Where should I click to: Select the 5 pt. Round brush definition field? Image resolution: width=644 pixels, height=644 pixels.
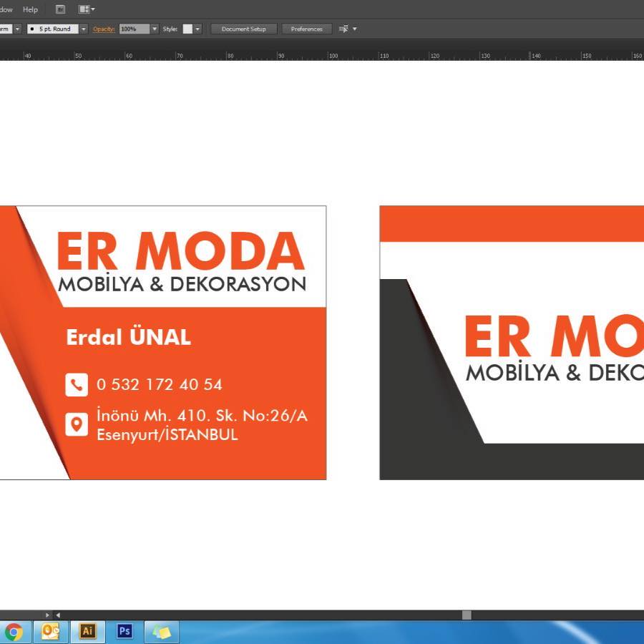[x=52, y=29]
